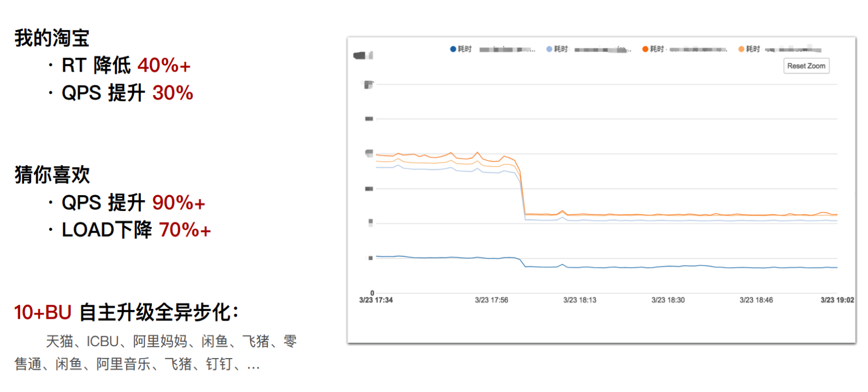Click the QPS 提升 30% bullet
The image size is (868, 392).
[x=121, y=93]
